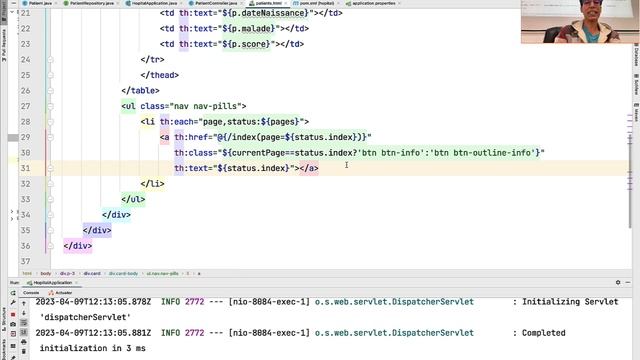Open the Maven tool window
Image resolution: width=640 pixels, height=360 pixels.
click(x=636, y=112)
